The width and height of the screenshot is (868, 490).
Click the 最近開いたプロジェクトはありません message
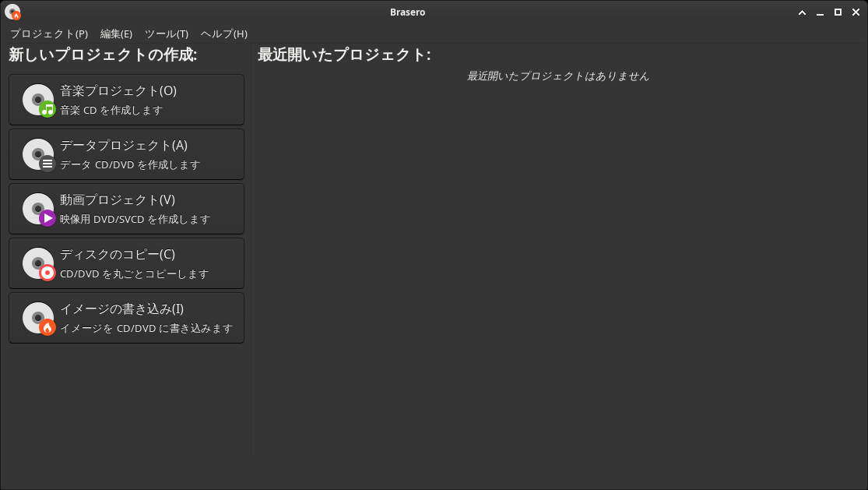558,76
